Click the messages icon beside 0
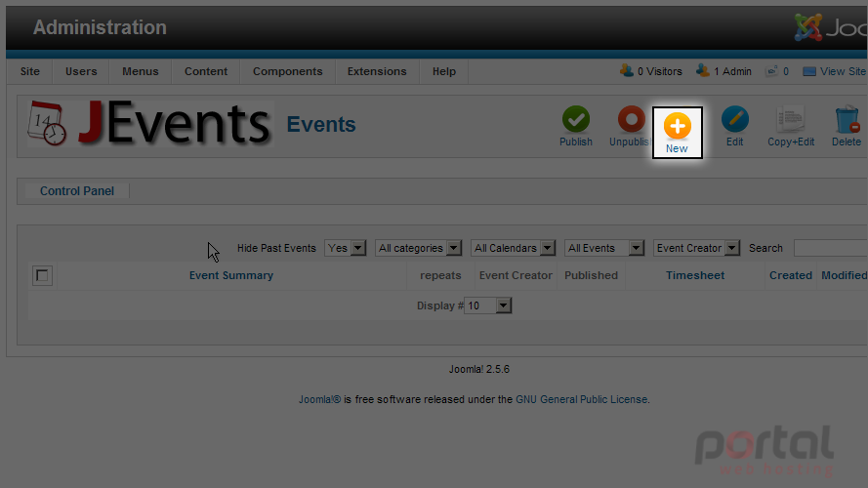 (x=771, y=71)
